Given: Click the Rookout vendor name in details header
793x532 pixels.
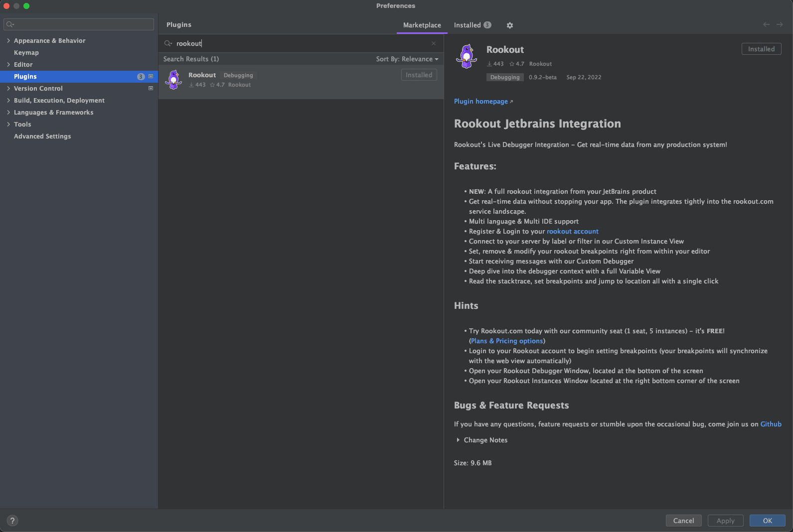Looking at the screenshot, I should 540,64.
